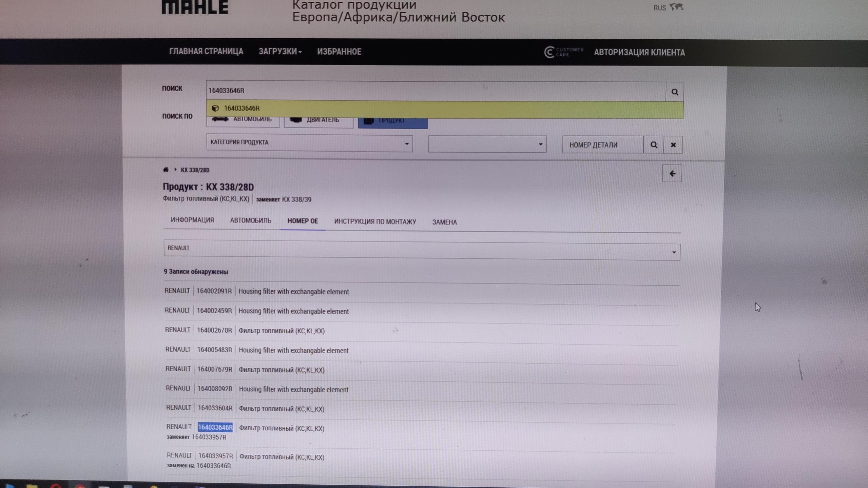The width and height of the screenshot is (868, 488).
Task: Click OE number 164008092R
Action: click(x=215, y=389)
